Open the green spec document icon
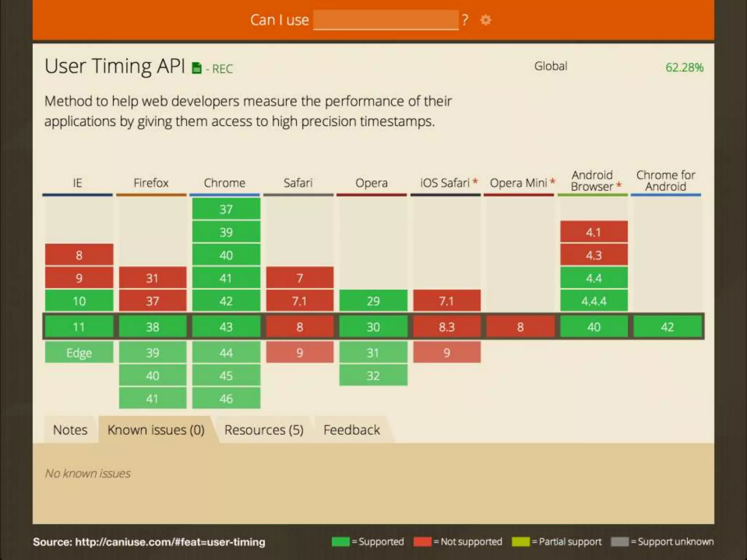This screenshot has height=560, width=747. tap(197, 68)
